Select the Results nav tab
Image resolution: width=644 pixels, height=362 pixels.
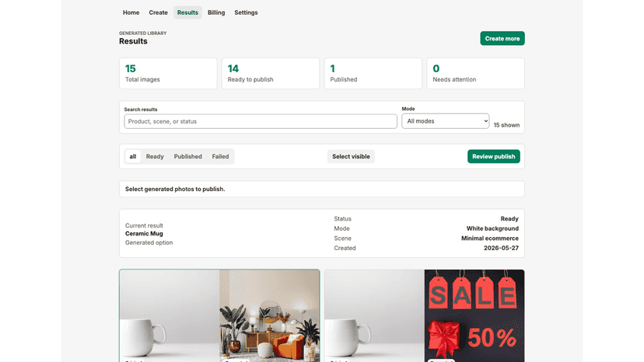click(x=187, y=12)
